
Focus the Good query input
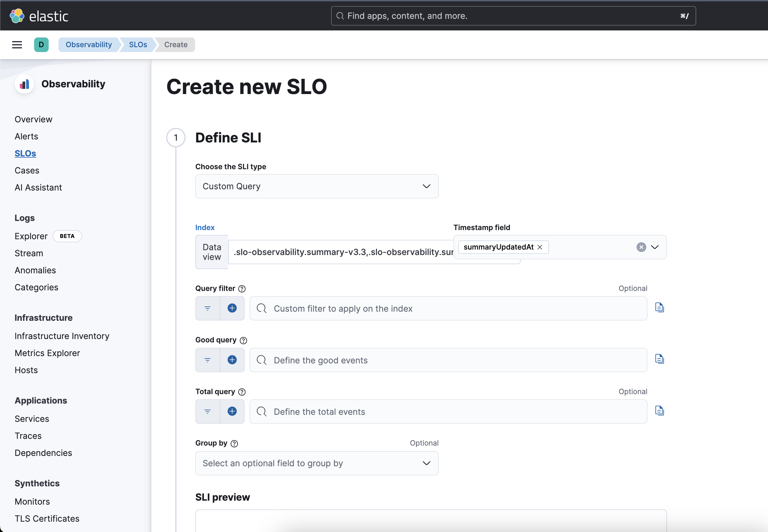coord(448,360)
